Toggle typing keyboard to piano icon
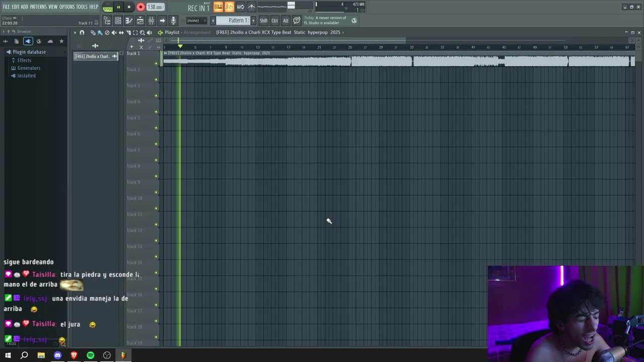This screenshot has height=362, width=644. [218, 7]
